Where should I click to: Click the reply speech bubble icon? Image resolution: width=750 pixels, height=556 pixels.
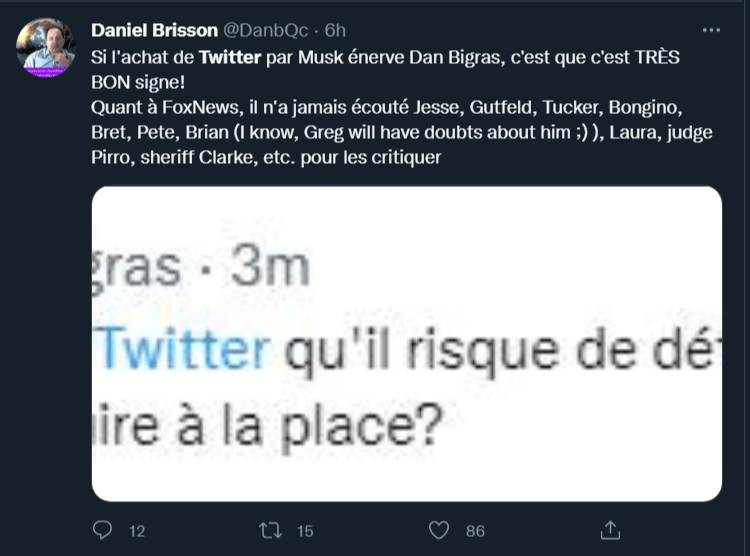click(x=102, y=529)
